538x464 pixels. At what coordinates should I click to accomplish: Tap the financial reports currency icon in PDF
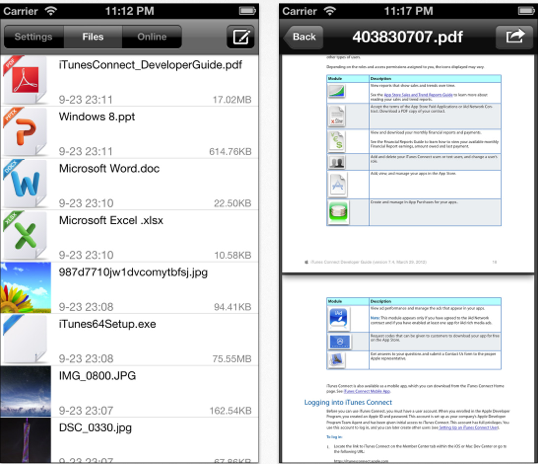[337, 141]
